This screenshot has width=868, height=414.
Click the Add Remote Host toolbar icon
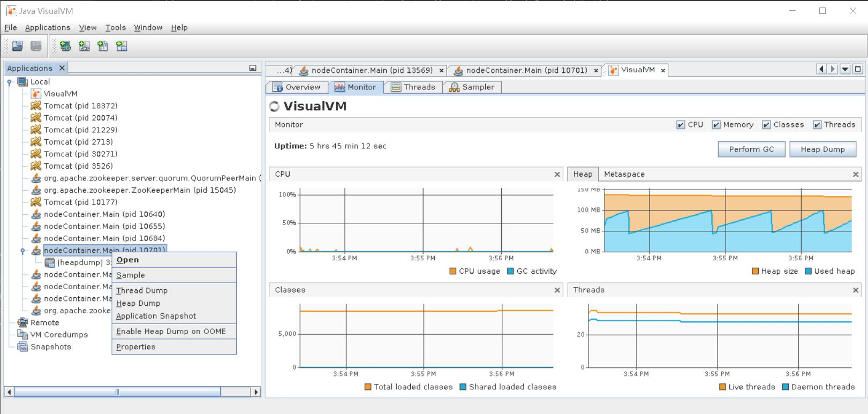[x=65, y=46]
